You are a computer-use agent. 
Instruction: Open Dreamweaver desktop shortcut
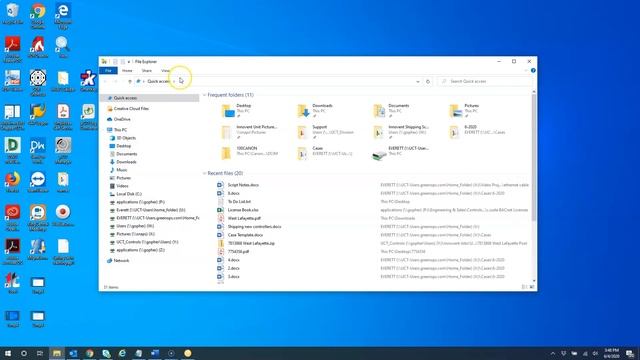tap(38, 151)
